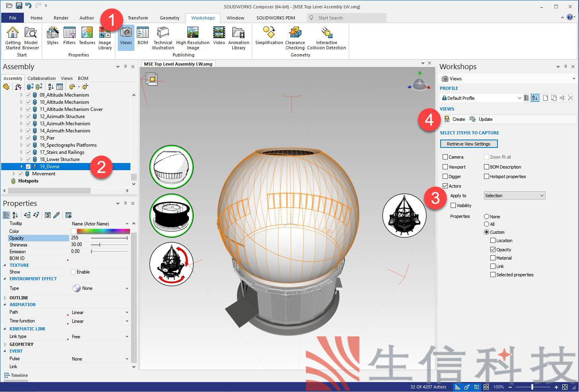The width and height of the screenshot is (579, 392).
Task: Open High Resolution Image workshop
Action: (x=193, y=38)
